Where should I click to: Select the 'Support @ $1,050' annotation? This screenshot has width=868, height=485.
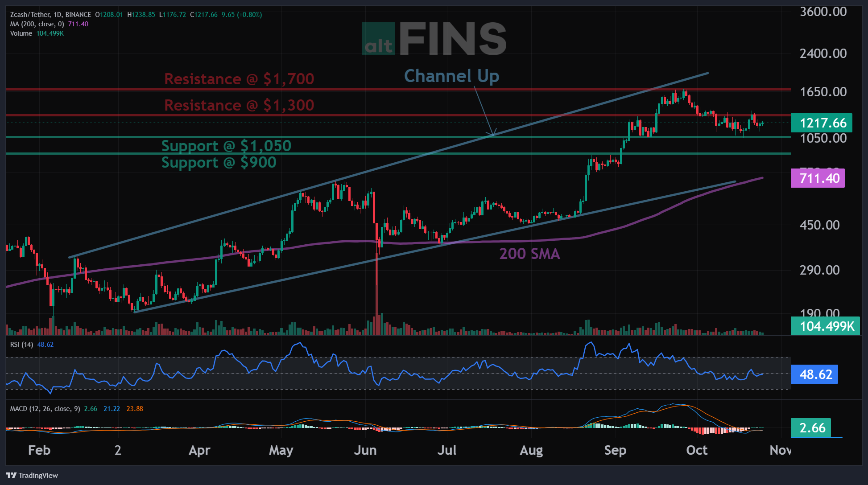(x=226, y=146)
